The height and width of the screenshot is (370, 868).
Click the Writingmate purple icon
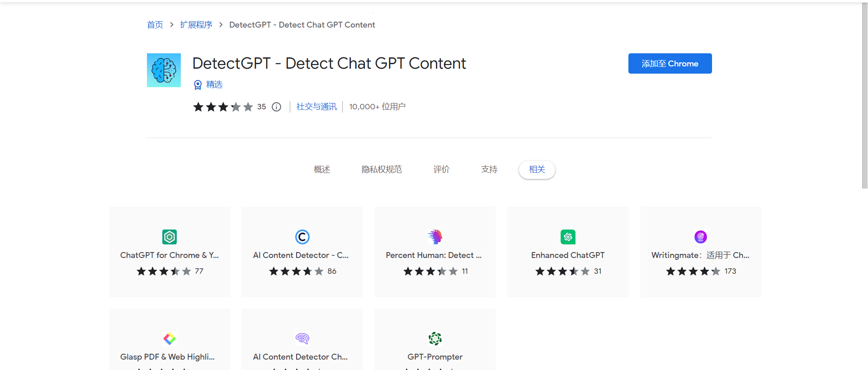click(x=700, y=237)
